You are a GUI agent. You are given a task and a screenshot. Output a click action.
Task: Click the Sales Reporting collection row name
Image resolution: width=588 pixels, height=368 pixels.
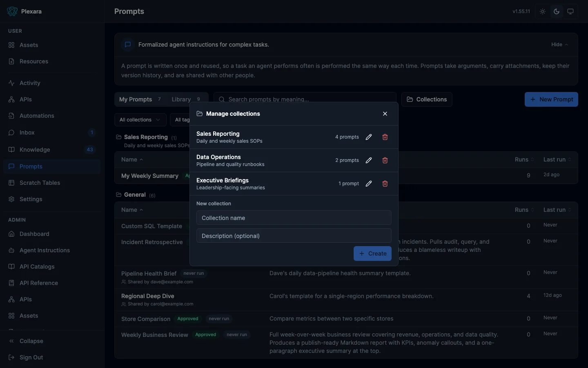[x=218, y=134]
